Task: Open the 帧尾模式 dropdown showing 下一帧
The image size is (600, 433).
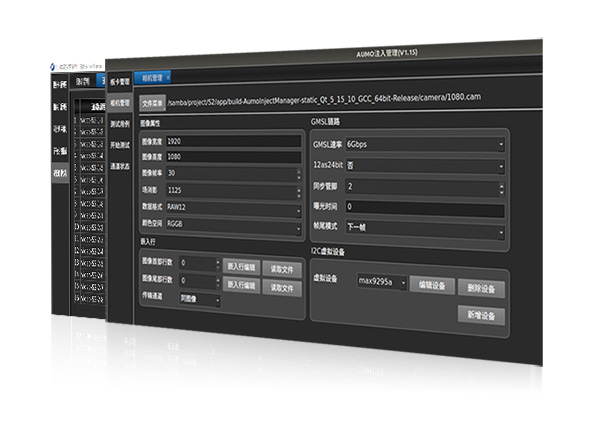Action: pos(425,229)
